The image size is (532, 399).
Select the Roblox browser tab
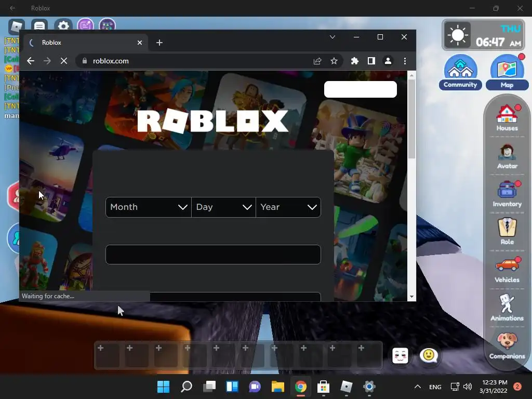[x=86, y=43]
